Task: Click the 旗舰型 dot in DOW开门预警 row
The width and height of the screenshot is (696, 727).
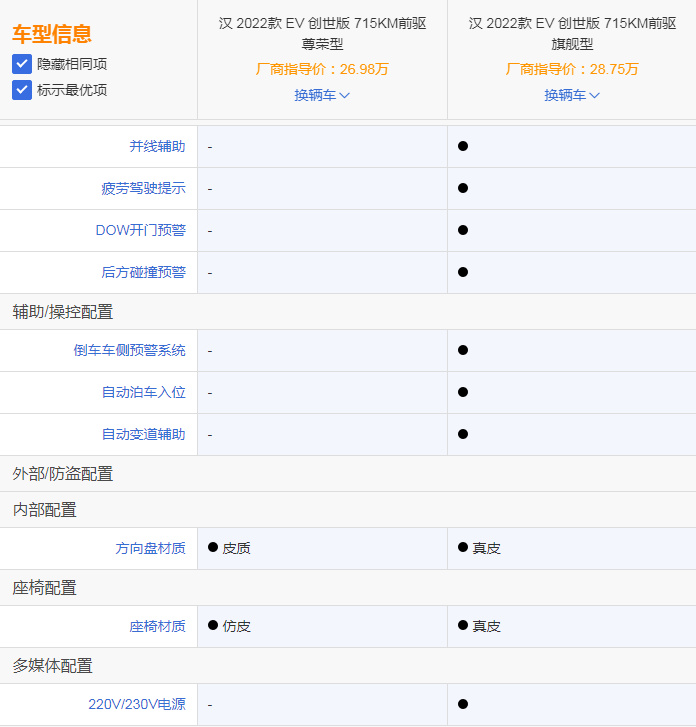Action: click(x=463, y=230)
